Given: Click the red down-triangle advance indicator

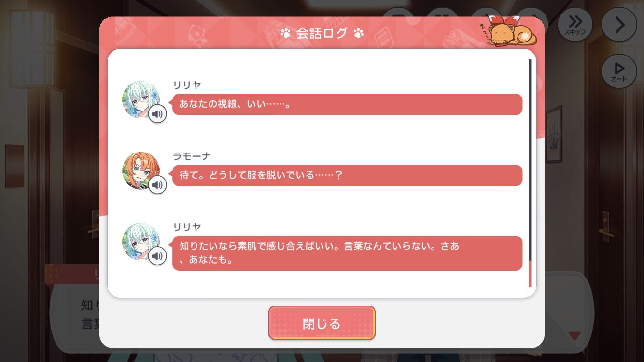Looking at the screenshot, I should click(574, 335).
